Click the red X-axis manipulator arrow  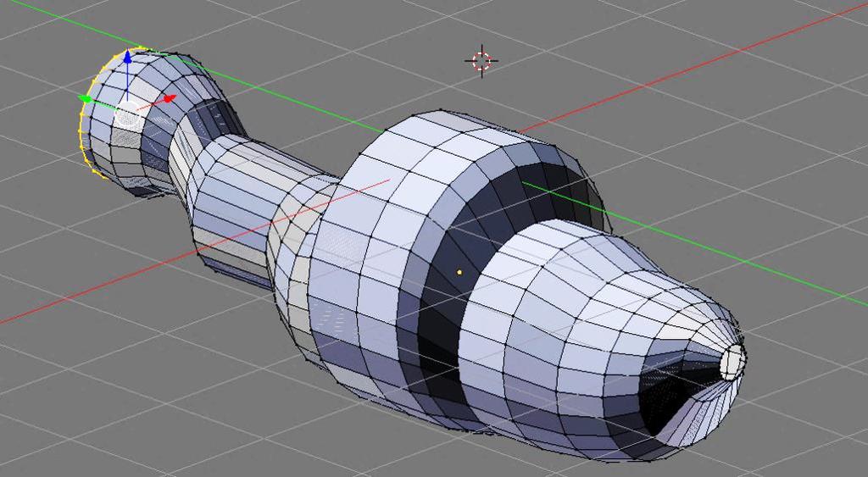click(169, 99)
